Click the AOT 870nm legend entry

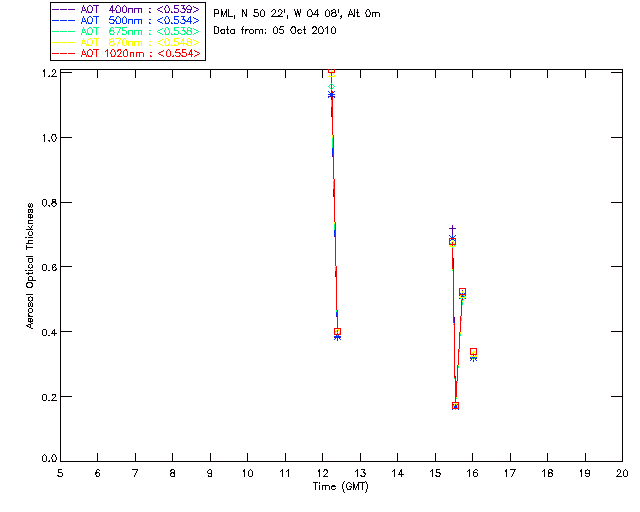coord(126,42)
